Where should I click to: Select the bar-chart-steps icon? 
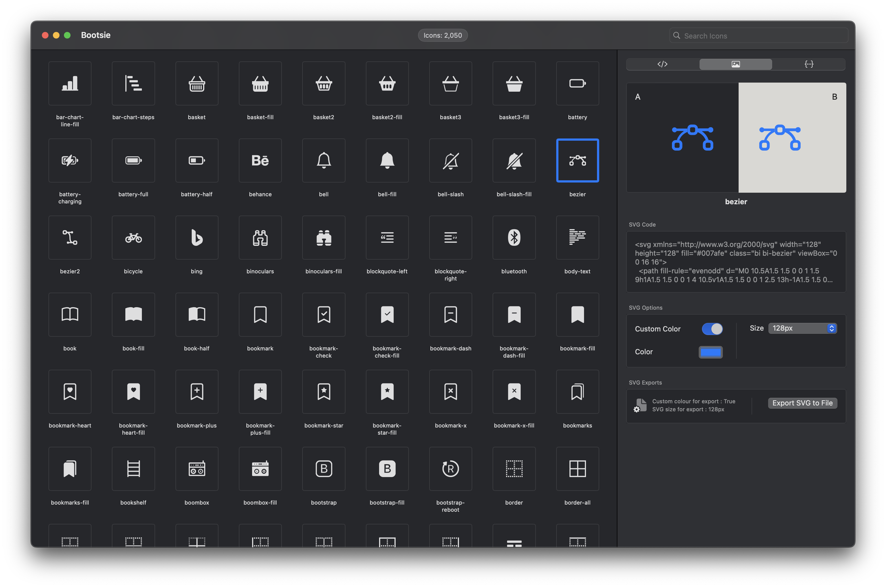tap(133, 83)
